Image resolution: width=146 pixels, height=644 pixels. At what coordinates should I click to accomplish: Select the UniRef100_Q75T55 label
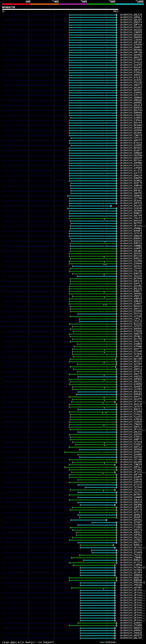pos(131,45)
